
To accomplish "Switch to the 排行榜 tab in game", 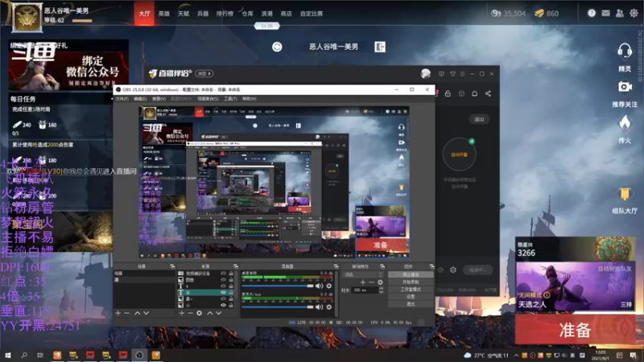I will pyautogui.click(x=225, y=14).
